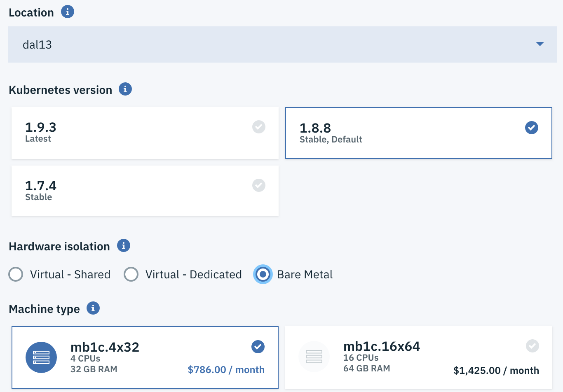This screenshot has width=563, height=392.
Task: Select the 1.8.8 Stable, Default card
Action: pos(419,133)
